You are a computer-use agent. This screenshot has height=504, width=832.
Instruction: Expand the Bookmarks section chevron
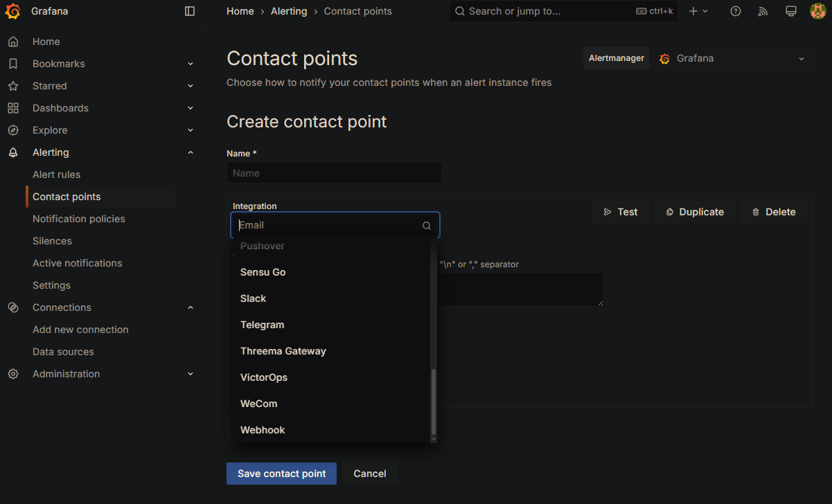[191, 64]
